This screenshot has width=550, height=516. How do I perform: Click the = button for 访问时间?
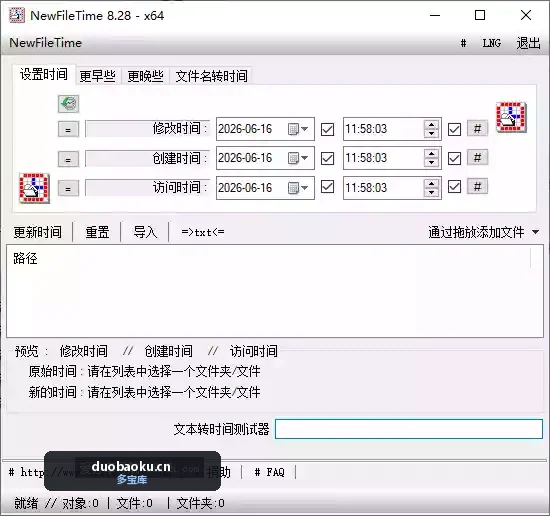click(x=68, y=189)
